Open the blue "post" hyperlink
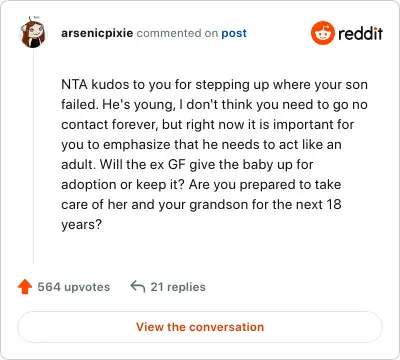The image size is (400, 360). (234, 34)
